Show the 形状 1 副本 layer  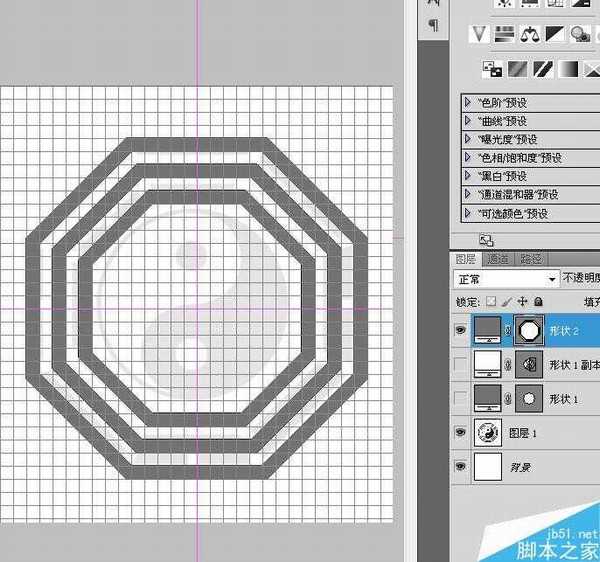point(460,365)
